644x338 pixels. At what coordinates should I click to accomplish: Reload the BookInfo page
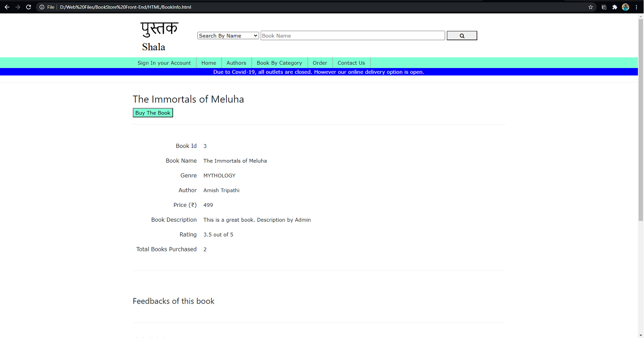point(28,7)
